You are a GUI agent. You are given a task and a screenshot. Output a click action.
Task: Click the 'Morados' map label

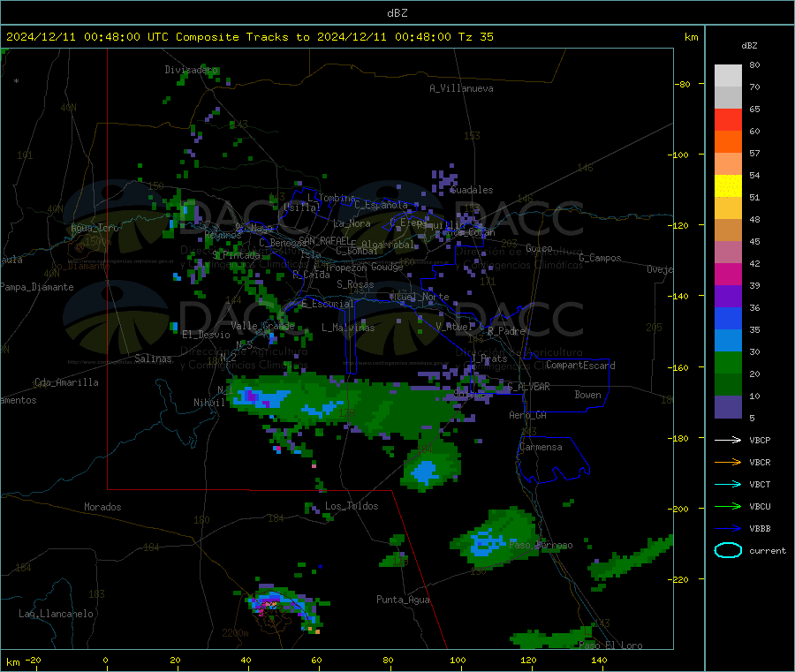[x=102, y=507]
